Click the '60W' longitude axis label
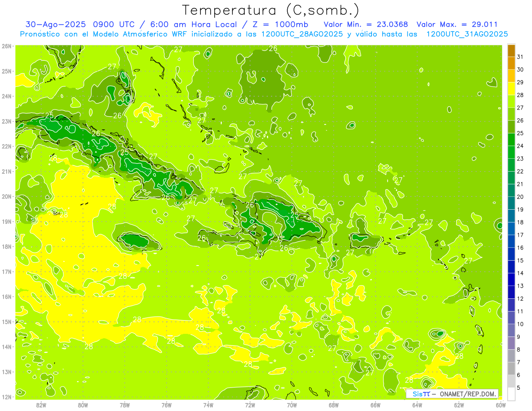The height and width of the screenshot is (411, 532). (x=501, y=405)
